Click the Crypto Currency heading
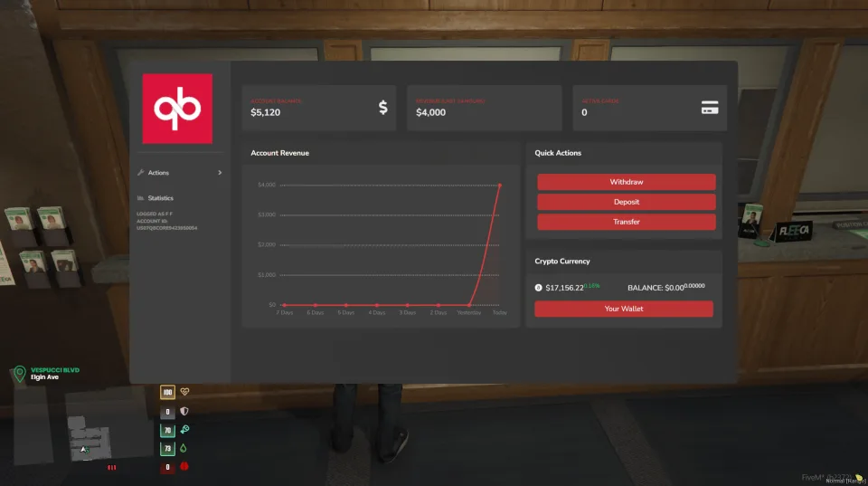 pos(561,261)
